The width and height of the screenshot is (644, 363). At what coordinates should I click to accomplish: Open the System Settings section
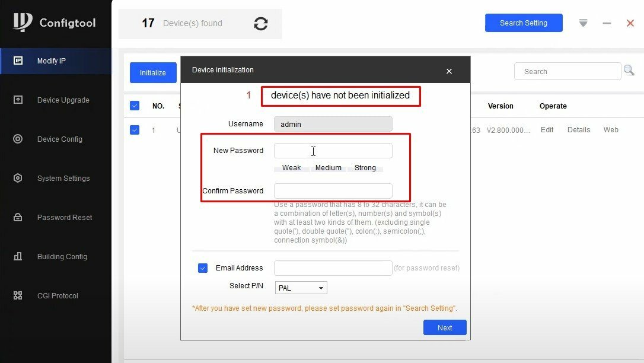[x=56, y=178]
